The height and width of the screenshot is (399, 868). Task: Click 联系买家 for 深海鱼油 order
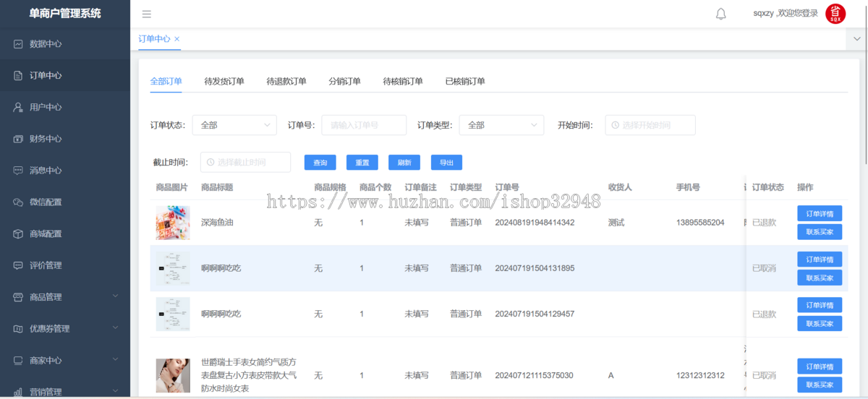coord(820,232)
